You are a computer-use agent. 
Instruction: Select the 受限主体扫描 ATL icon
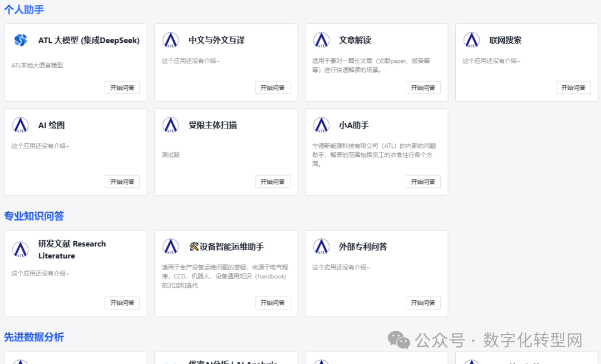point(171,124)
